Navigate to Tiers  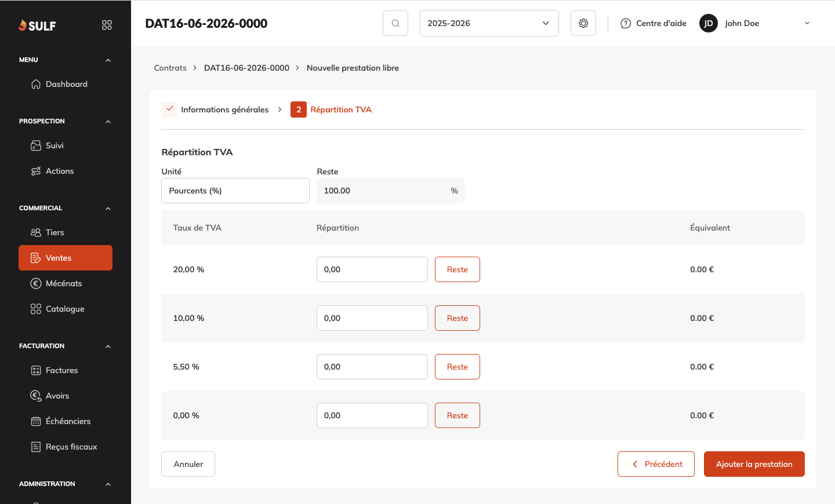(66, 232)
